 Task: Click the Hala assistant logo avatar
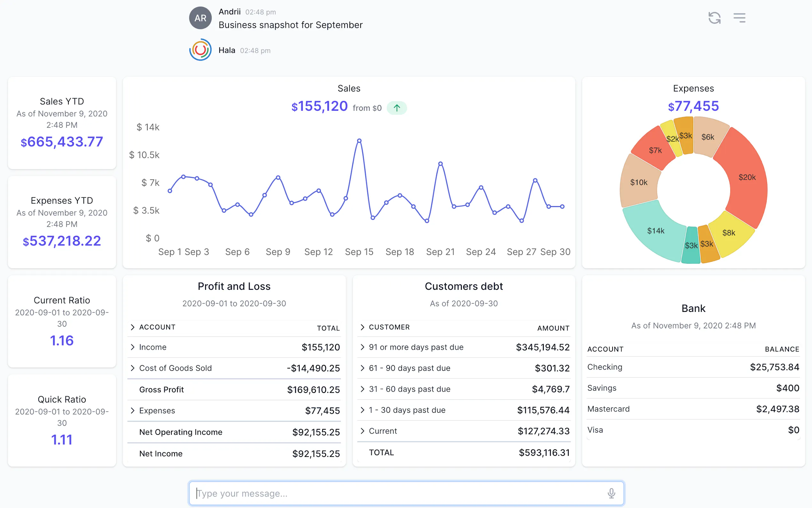[200, 50]
